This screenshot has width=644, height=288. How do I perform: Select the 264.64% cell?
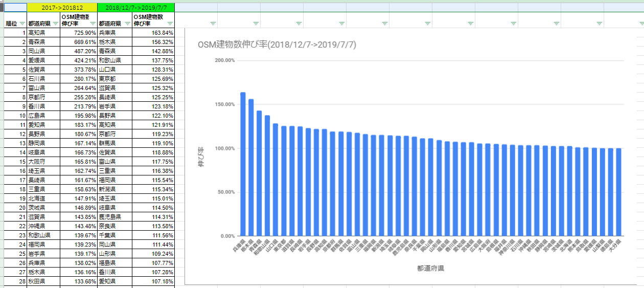pos(79,88)
